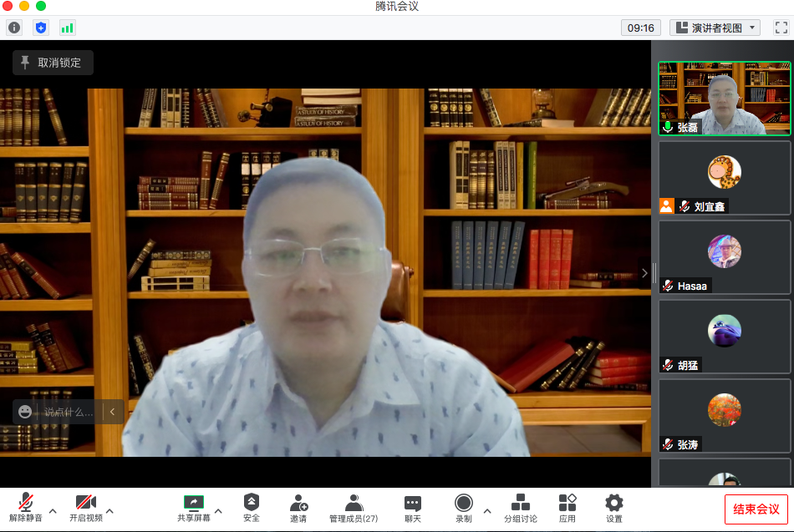Open the 安全 security icon
Image resolution: width=794 pixels, height=532 pixels.
click(252, 508)
